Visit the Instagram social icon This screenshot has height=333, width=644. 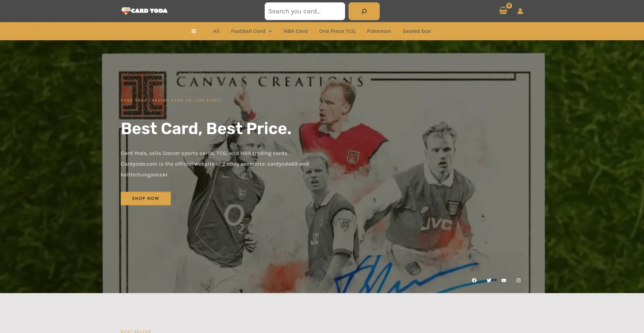pos(519,280)
